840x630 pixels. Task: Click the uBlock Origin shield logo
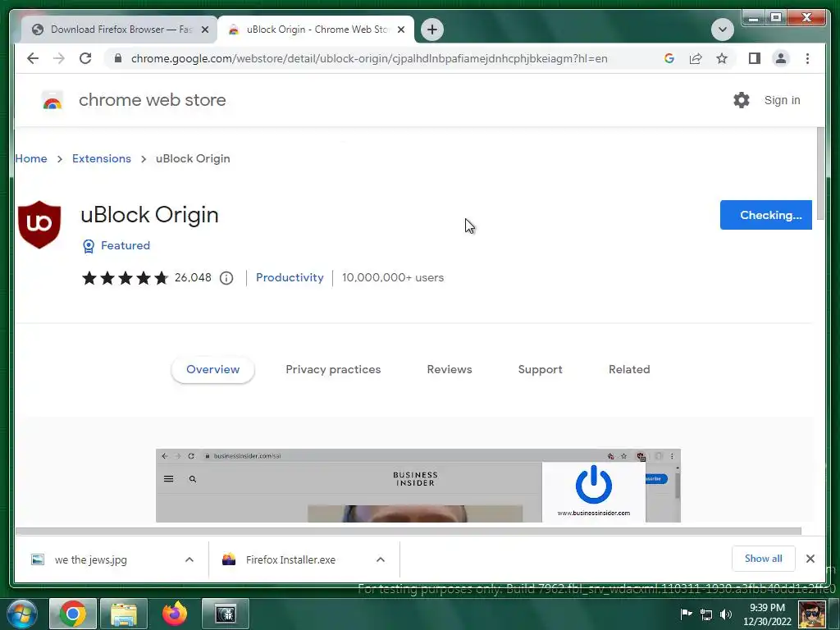click(x=39, y=225)
